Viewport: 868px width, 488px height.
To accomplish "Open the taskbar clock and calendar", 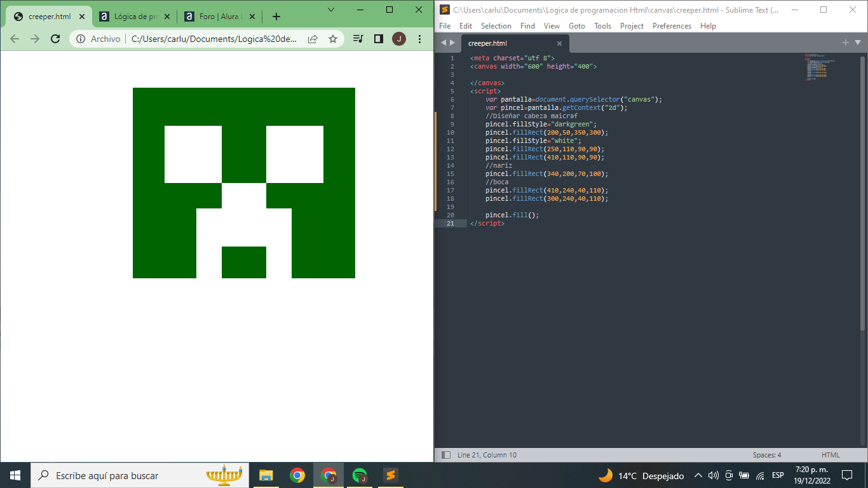I will pos(811,475).
